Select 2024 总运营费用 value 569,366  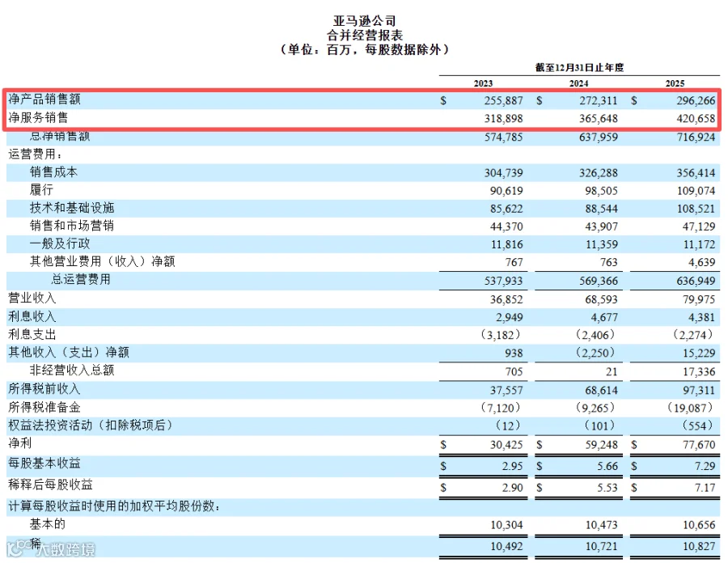(598, 281)
